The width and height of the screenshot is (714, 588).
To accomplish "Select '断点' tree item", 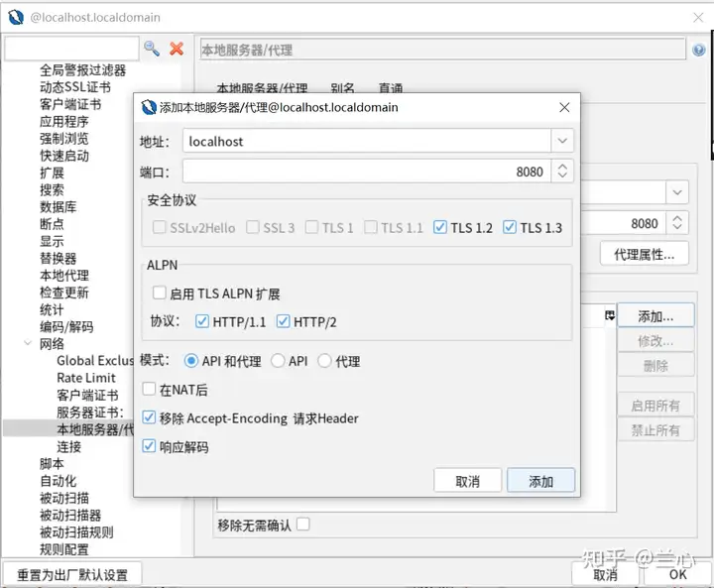I will coord(52,224).
